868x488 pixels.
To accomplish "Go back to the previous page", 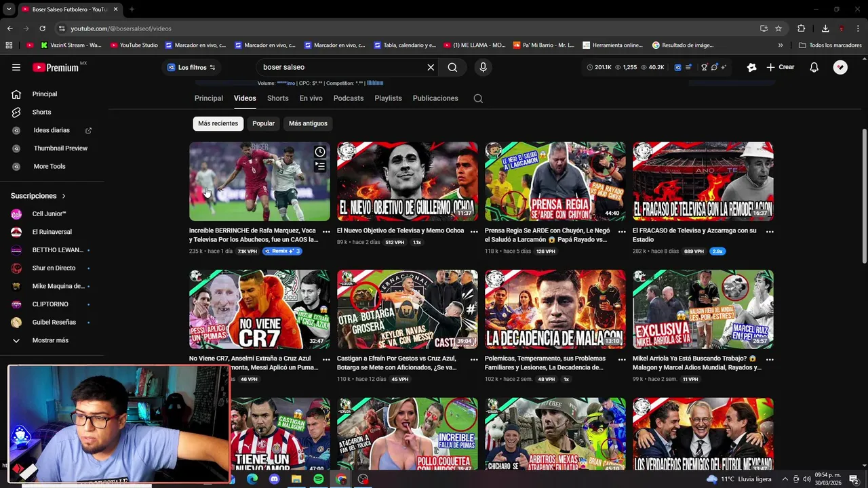I will (x=9, y=28).
